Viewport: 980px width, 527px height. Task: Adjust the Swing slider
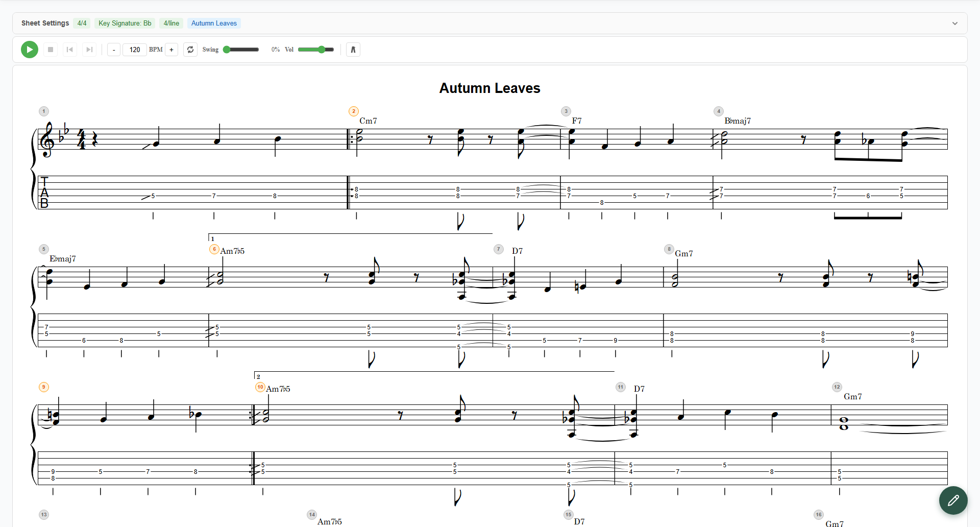[x=241, y=50]
